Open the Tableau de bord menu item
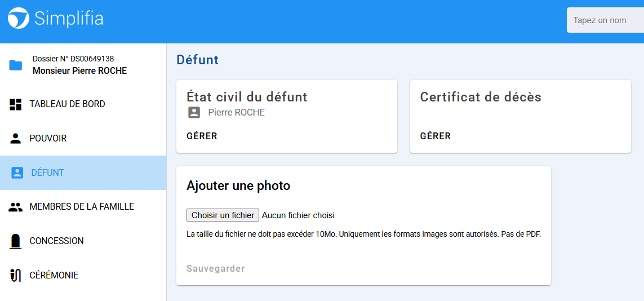Screen dimensions: 644x301 click(67, 104)
